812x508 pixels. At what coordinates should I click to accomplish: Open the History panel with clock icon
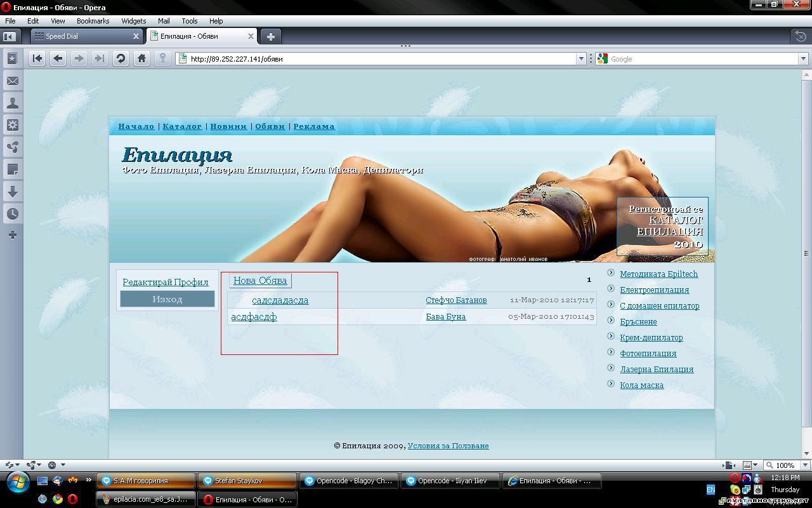pyautogui.click(x=13, y=213)
